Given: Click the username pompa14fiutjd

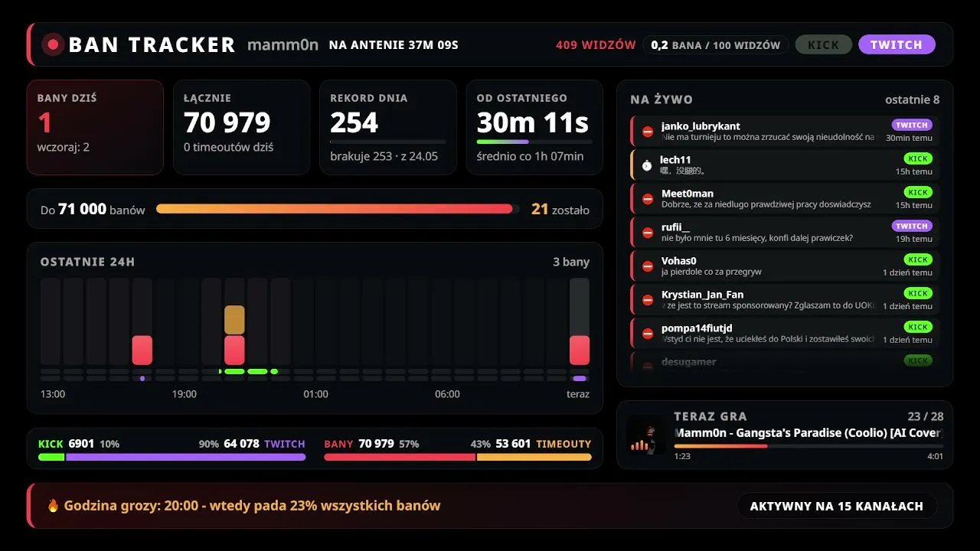Looking at the screenshot, I should click(x=697, y=328).
